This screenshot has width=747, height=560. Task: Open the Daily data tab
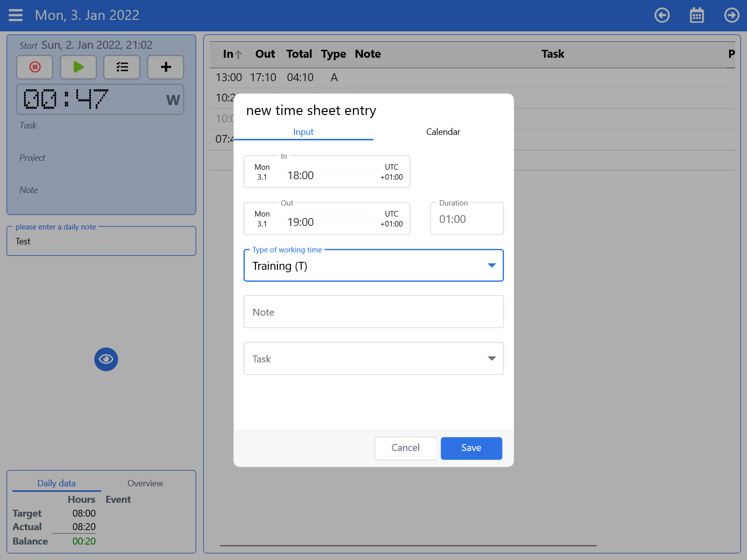tap(57, 483)
